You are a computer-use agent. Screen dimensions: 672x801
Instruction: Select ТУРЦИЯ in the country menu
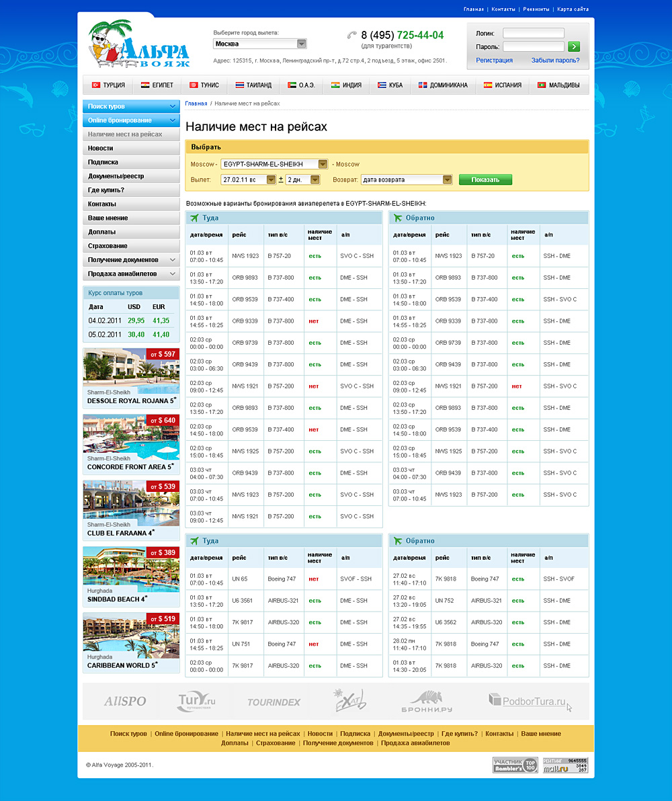pyautogui.click(x=108, y=85)
